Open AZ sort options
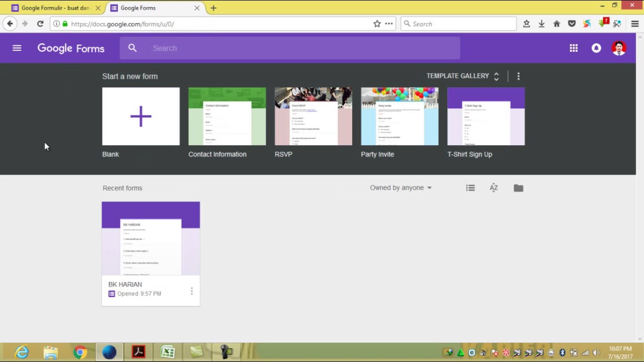 [494, 188]
